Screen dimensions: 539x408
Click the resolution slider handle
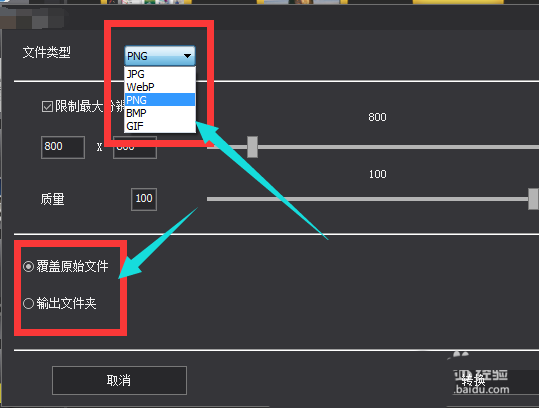click(x=252, y=147)
